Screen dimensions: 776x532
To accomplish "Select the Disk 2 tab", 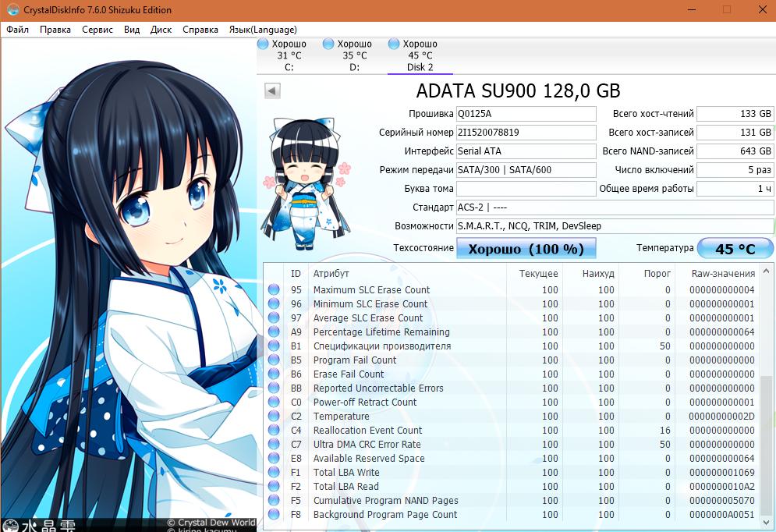I will pos(420,55).
